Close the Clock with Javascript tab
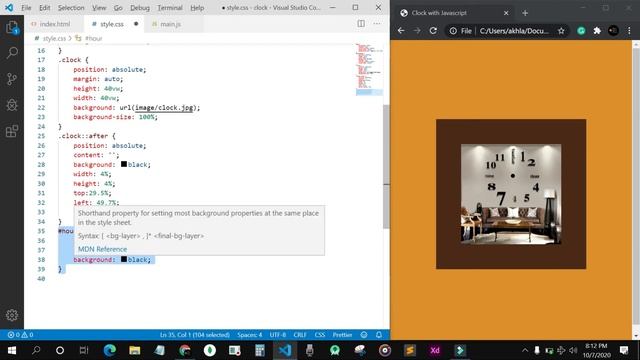The height and width of the screenshot is (360, 640). (506, 13)
